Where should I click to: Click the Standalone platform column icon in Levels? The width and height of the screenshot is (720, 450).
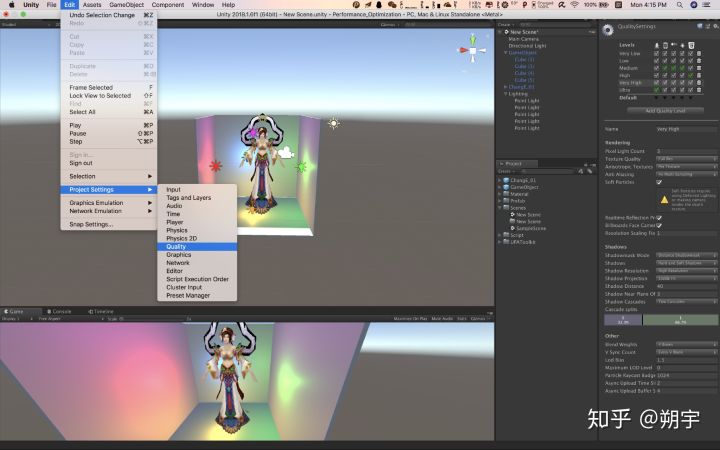(x=657, y=45)
